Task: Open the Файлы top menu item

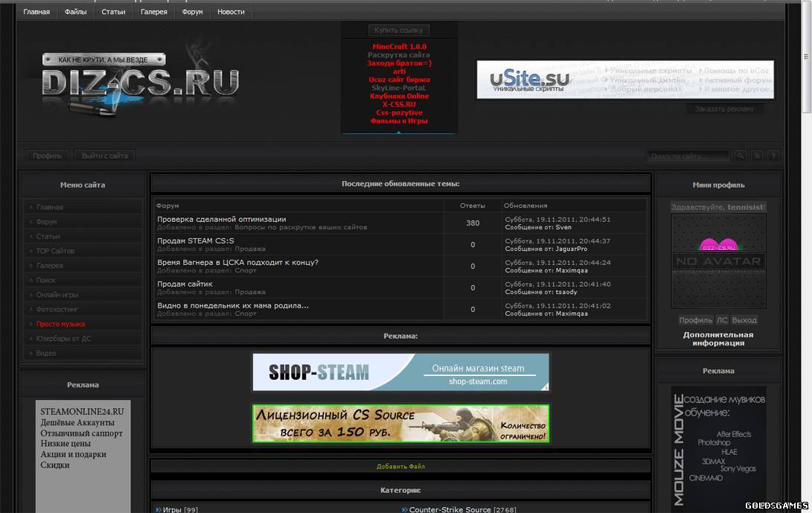Action: [75, 12]
